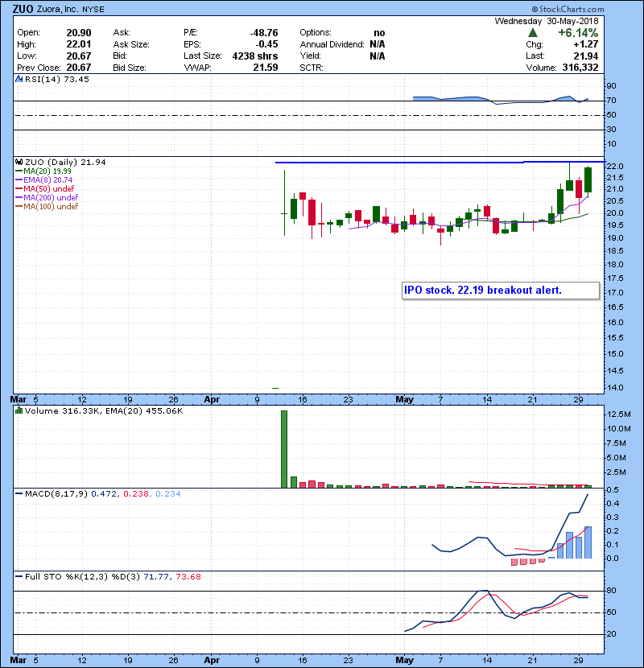Click the Wednesday 30-May-2018 date

coord(547,21)
